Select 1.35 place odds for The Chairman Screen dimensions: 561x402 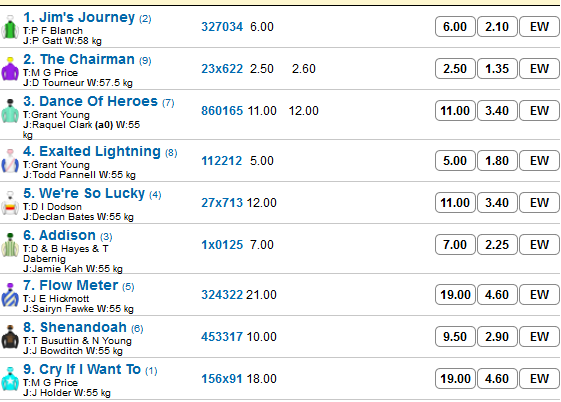pyautogui.click(x=497, y=69)
